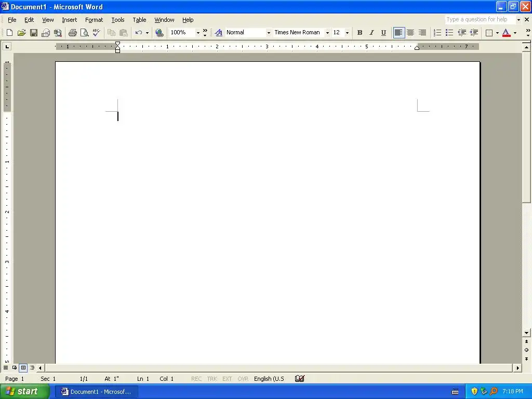Toggle TRK track changes in status bar
The image size is (532, 399).
(x=212, y=379)
